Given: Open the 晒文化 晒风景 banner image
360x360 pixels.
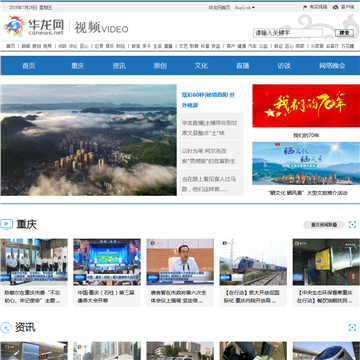Looking at the screenshot, I should coord(306,163).
